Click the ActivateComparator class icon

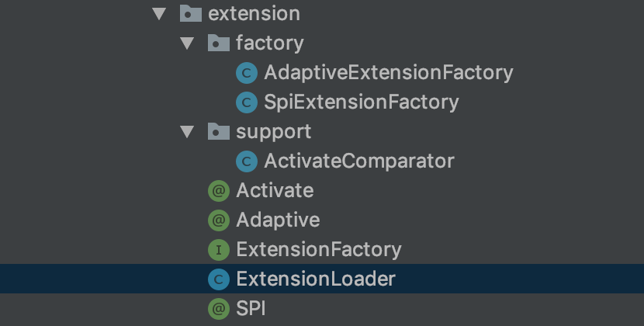247,161
